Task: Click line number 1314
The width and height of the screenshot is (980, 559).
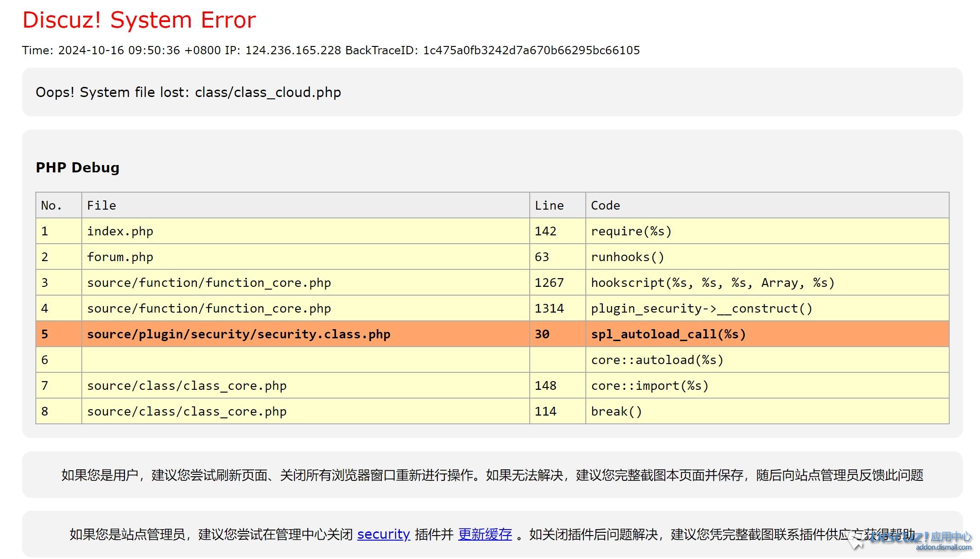Action: (x=557, y=308)
